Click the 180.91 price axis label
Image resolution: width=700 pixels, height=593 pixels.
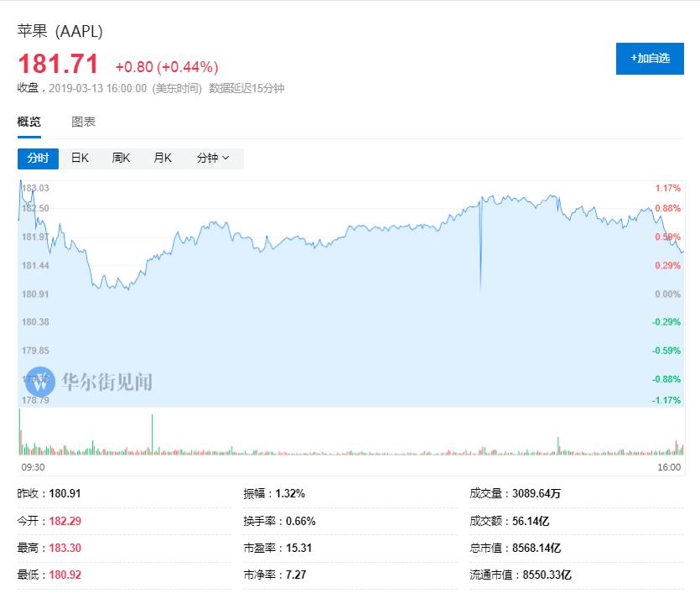35,294
